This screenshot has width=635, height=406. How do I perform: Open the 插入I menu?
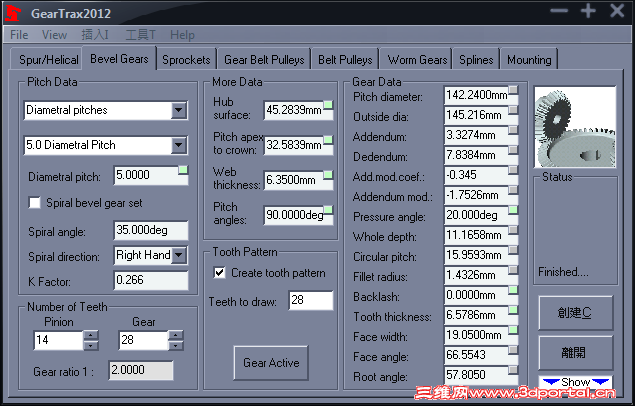(x=95, y=35)
